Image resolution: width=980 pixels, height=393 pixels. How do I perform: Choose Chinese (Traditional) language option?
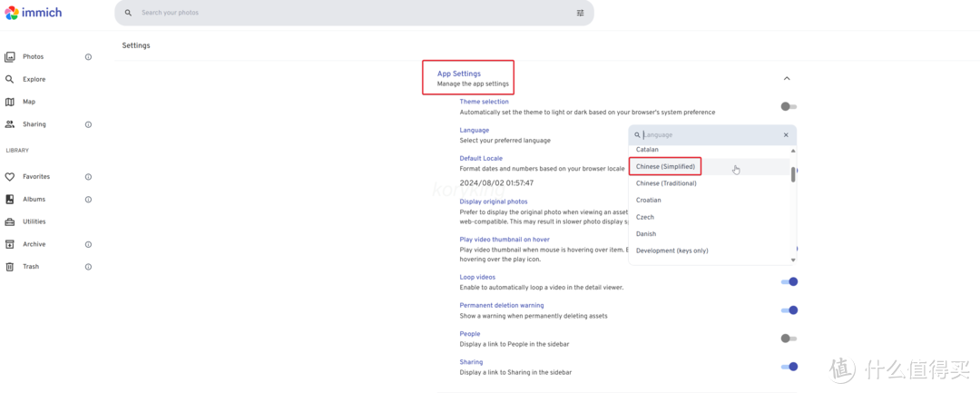[x=666, y=183]
